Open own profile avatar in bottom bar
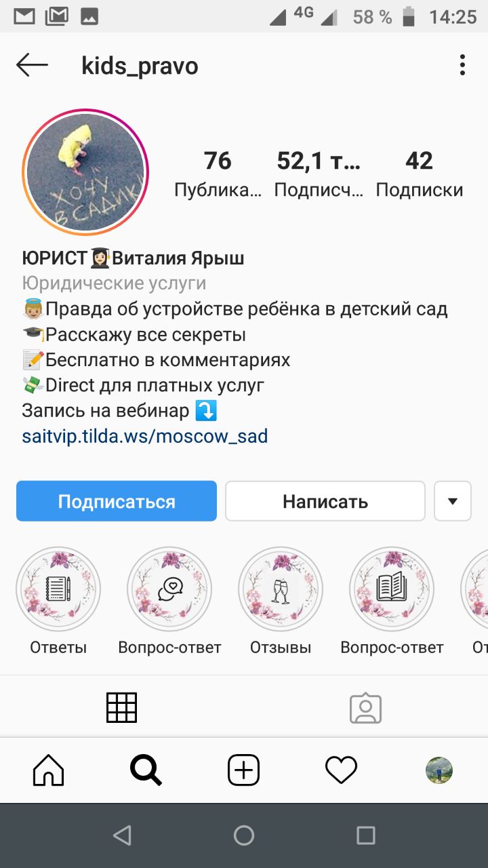 pos(439,770)
